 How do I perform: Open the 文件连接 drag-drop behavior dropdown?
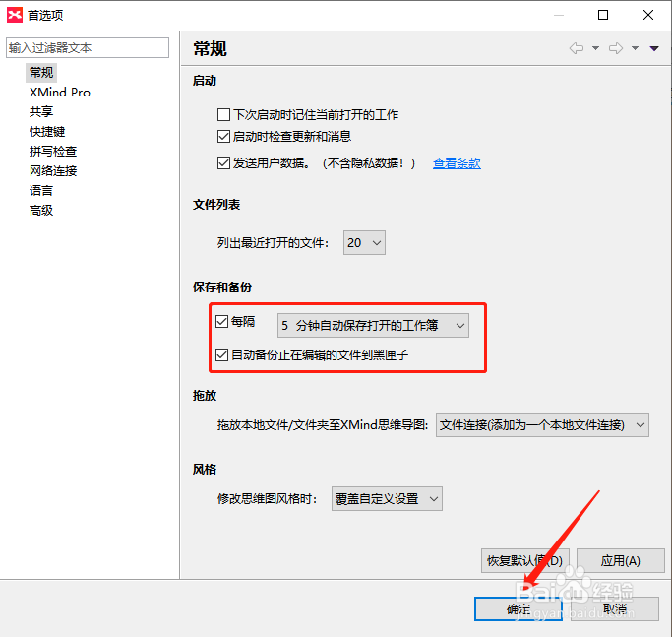pos(542,425)
